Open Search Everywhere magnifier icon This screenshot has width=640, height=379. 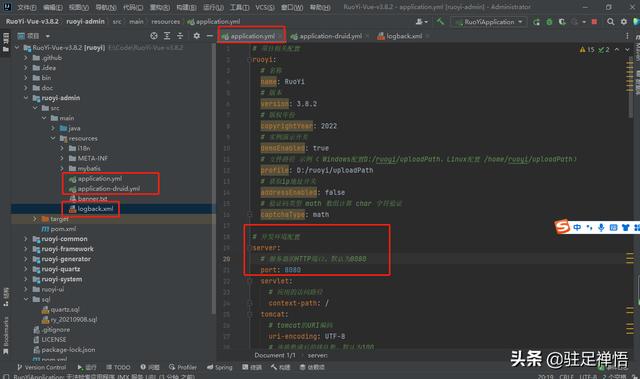click(x=610, y=22)
